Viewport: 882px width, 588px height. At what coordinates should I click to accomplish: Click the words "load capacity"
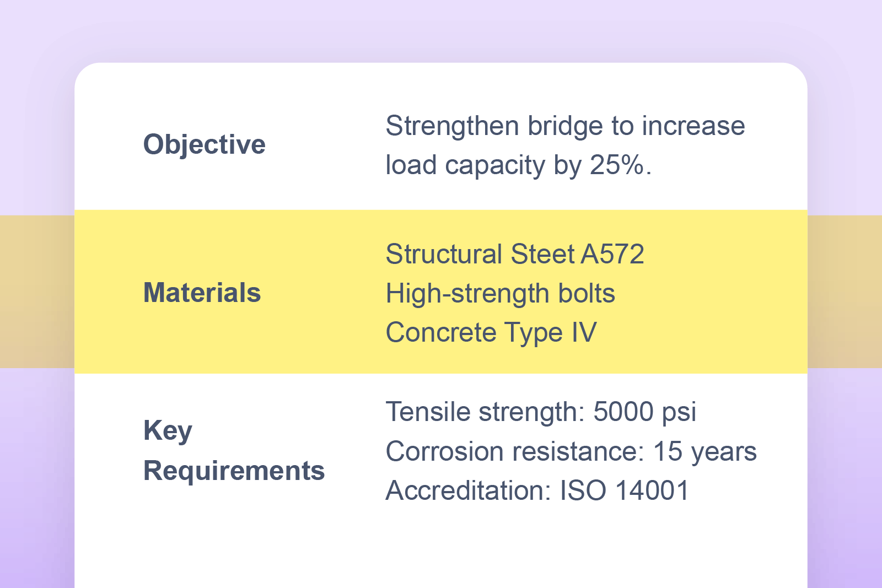[x=465, y=165]
